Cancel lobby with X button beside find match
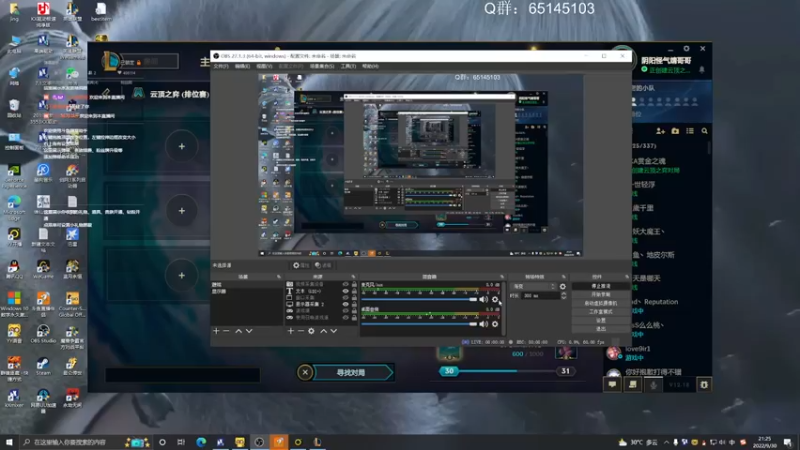This screenshot has width=800, height=450. (x=305, y=372)
